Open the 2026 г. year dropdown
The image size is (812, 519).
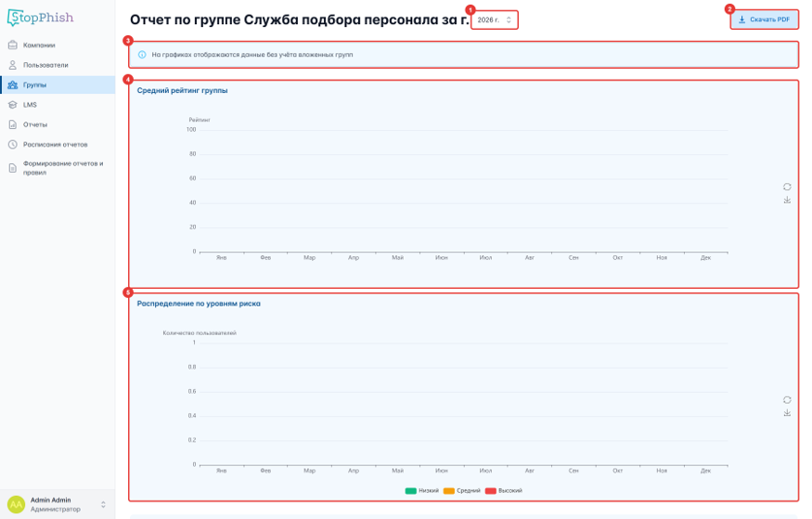point(495,19)
